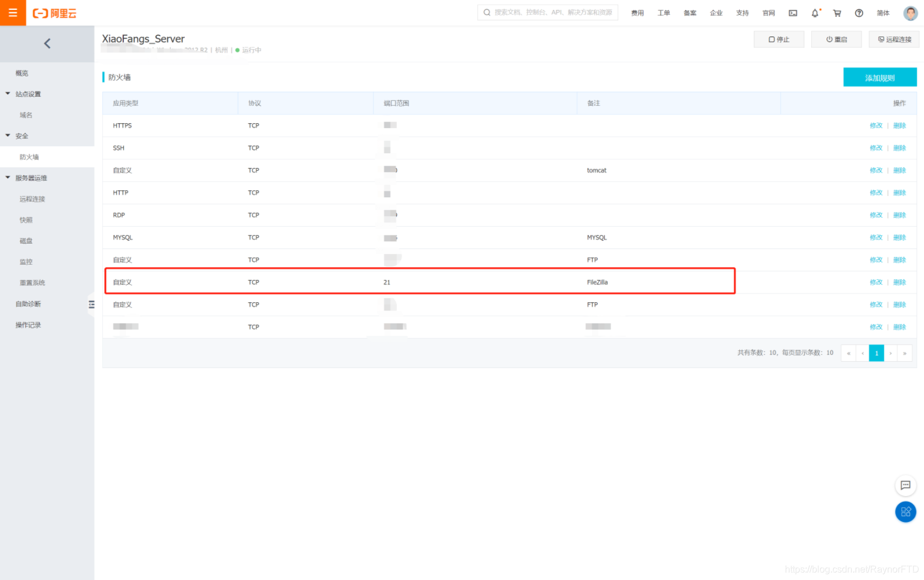Click the RDP application type cell
This screenshot has height=580, width=924.
click(119, 215)
